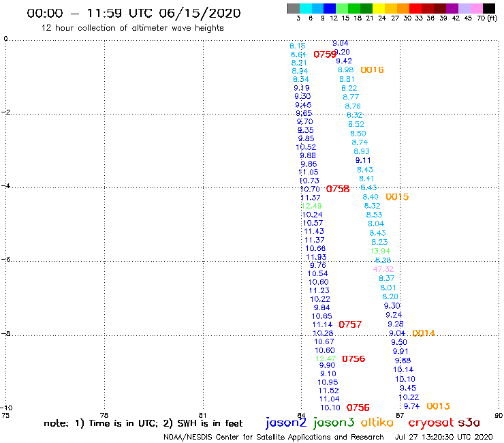Select the 8.37 wave height value
504x443 pixels.
[x=386, y=278]
